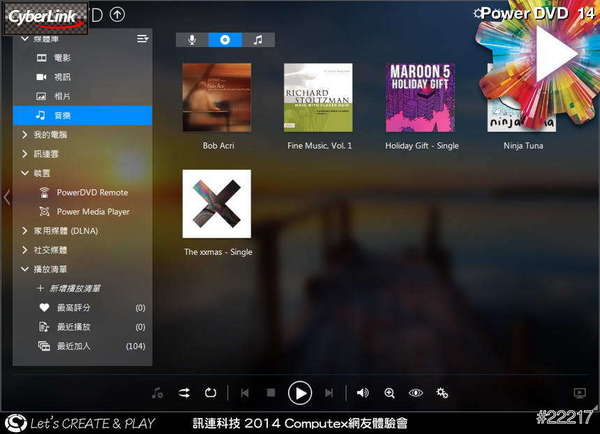Skip to the previous track
The width and height of the screenshot is (600, 434).
tap(245, 393)
